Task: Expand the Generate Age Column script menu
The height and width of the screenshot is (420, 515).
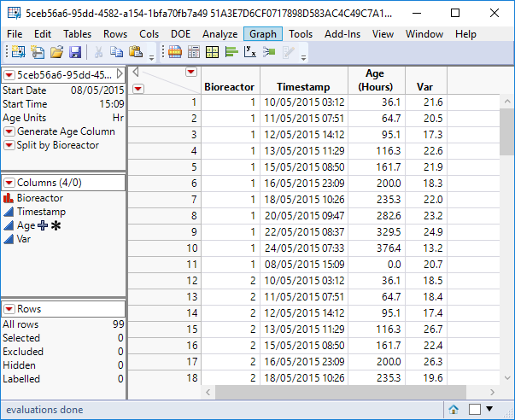Action: coord(9,131)
